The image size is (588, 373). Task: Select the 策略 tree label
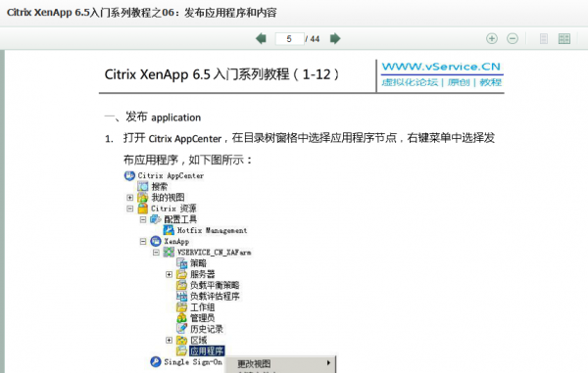click(198, 263)
